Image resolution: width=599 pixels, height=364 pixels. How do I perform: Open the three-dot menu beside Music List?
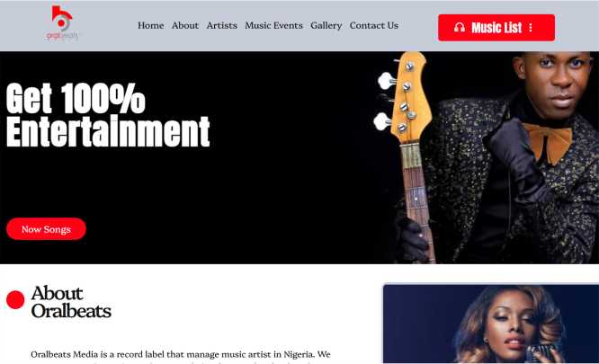(531, 28)
